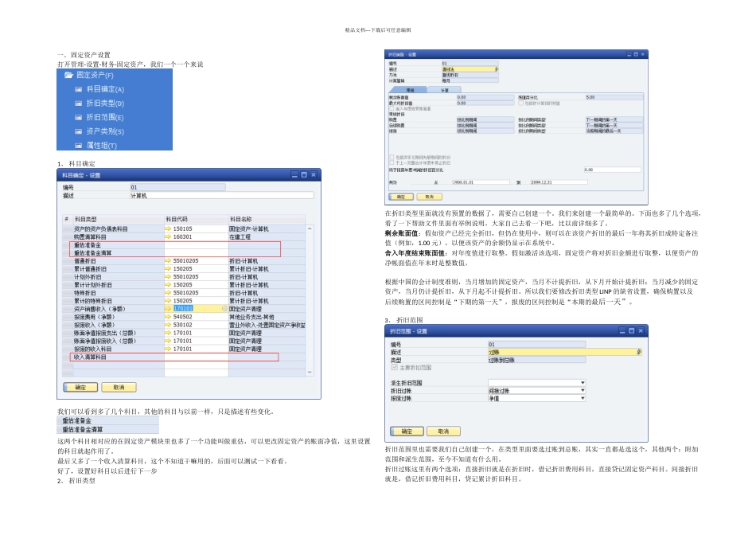Click 取消 button in 折旧范围 window
756x535 pixels.
(443, 432)
